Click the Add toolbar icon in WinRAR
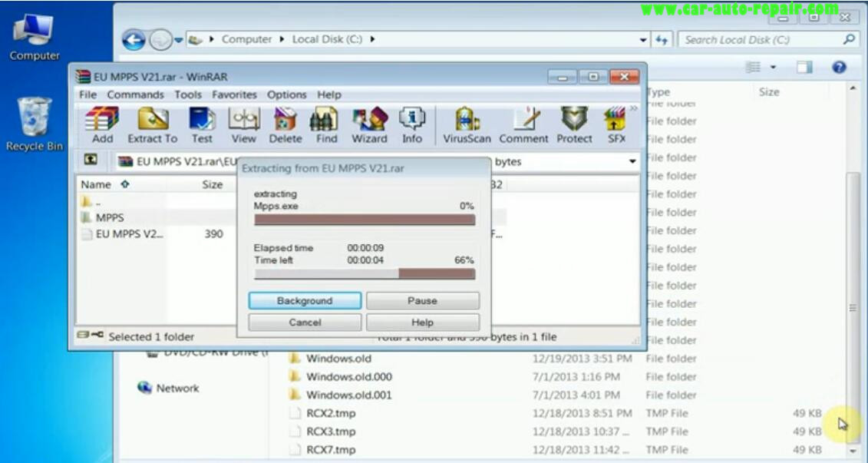 click(x=102, y=125)
